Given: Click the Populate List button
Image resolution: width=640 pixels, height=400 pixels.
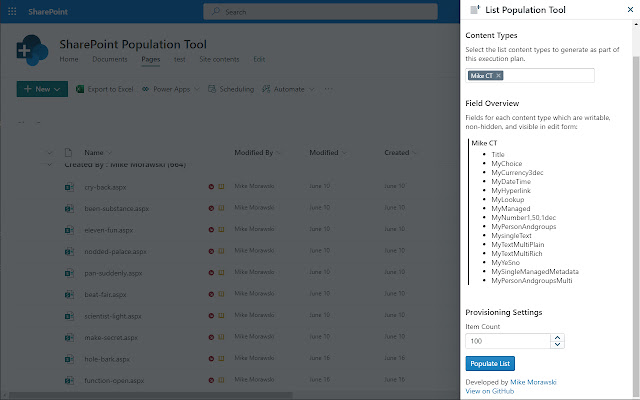Looking at the screenshot, I should pyautogui.click(x=490, y=363).
